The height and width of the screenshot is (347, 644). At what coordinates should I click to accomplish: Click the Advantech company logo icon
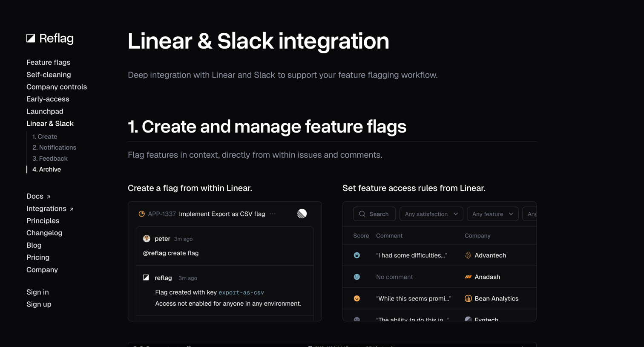[468, 255]
